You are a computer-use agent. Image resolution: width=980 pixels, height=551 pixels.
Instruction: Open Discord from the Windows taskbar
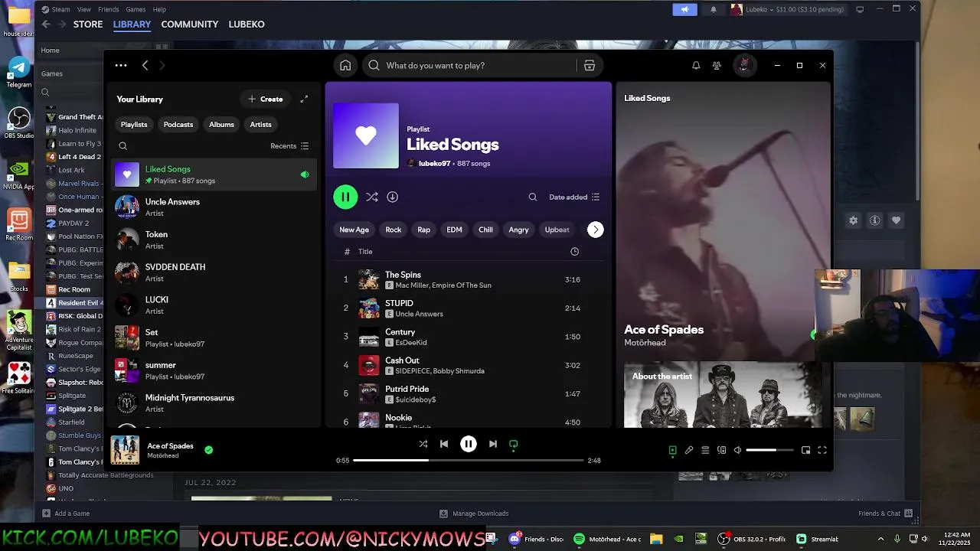coord(537,539)
